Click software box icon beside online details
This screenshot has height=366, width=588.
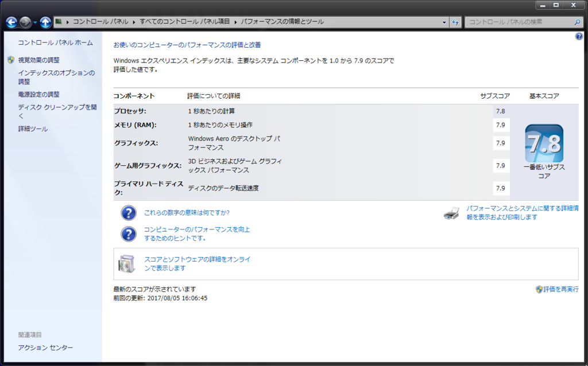coord(126,264)
